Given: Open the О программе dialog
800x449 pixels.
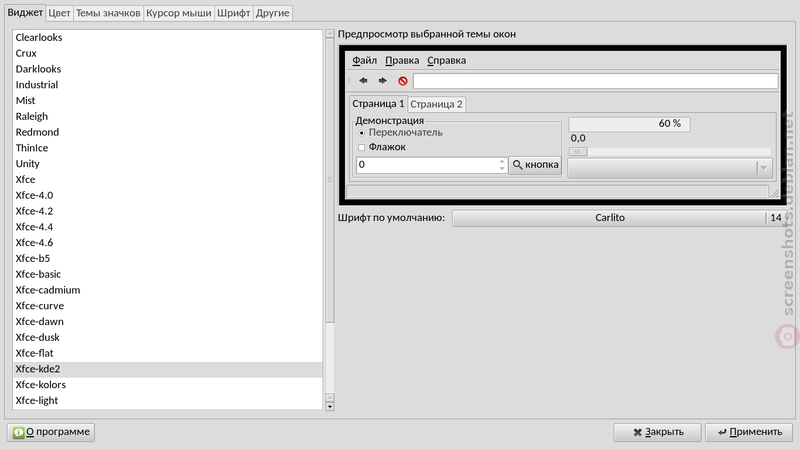Looking at the screenshot, I should click(51, 432).
